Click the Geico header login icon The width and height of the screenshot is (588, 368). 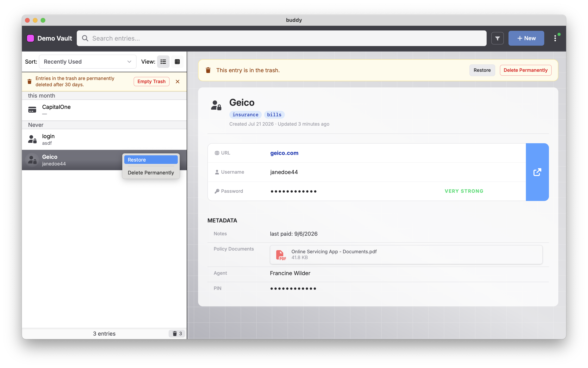coord(216,105)
